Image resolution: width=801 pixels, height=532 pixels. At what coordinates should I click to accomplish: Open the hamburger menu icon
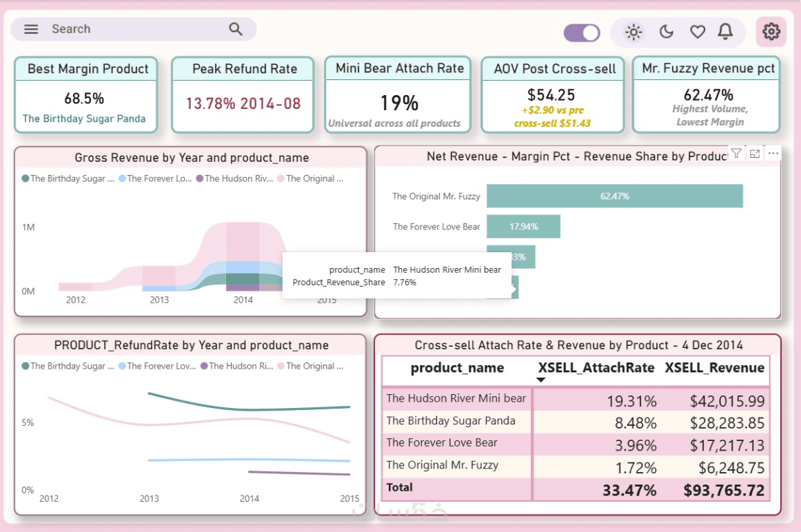pyautogui.click(x=31, y=29)
